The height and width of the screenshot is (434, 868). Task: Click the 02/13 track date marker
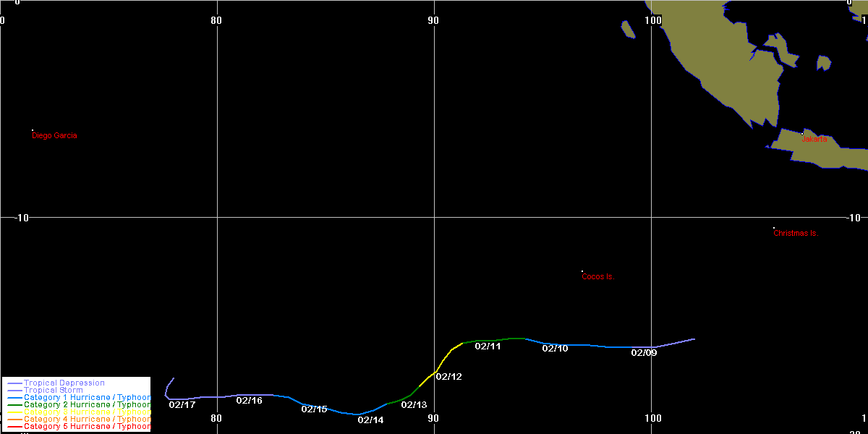pyautogui.click(x=414, y=405)
